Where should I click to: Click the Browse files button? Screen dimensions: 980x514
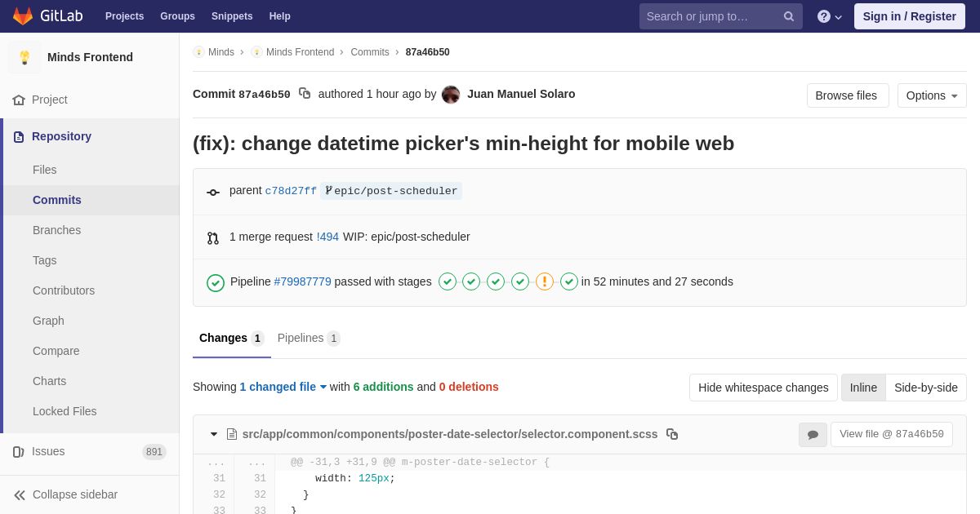pyautogui.click(x=848, y=95)
